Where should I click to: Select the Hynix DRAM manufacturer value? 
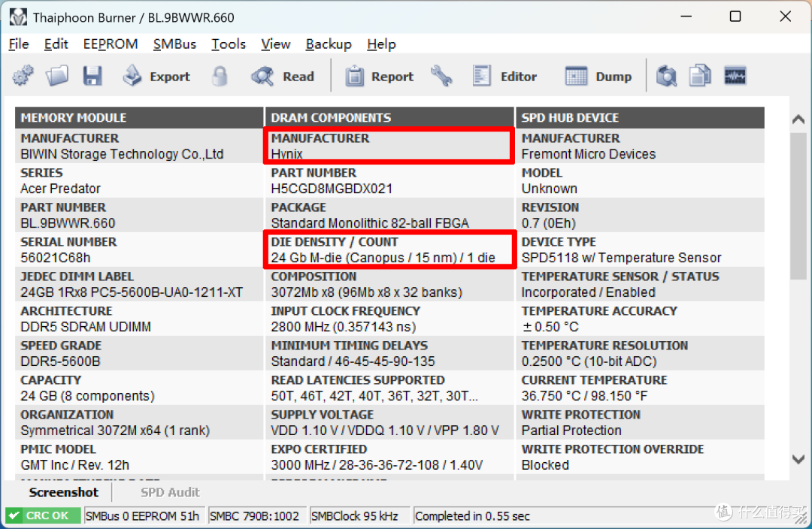pos(287,154)
